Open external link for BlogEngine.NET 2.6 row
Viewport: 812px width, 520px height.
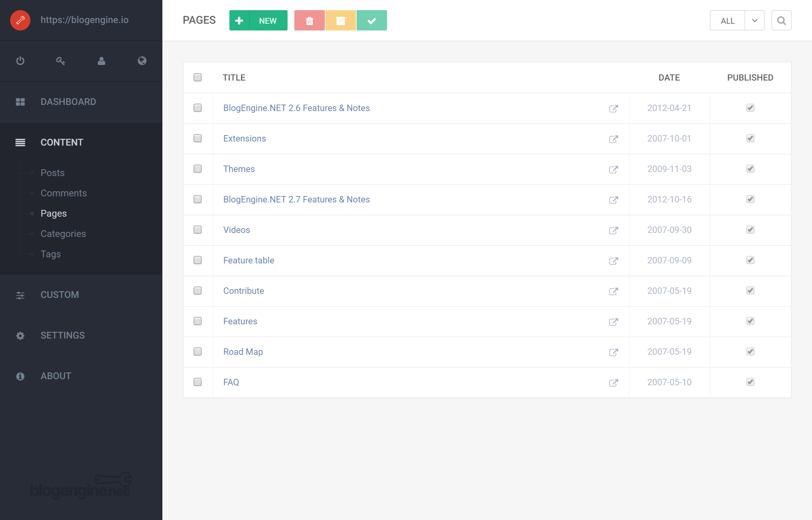pyautogui.click(x=614, y=108)
